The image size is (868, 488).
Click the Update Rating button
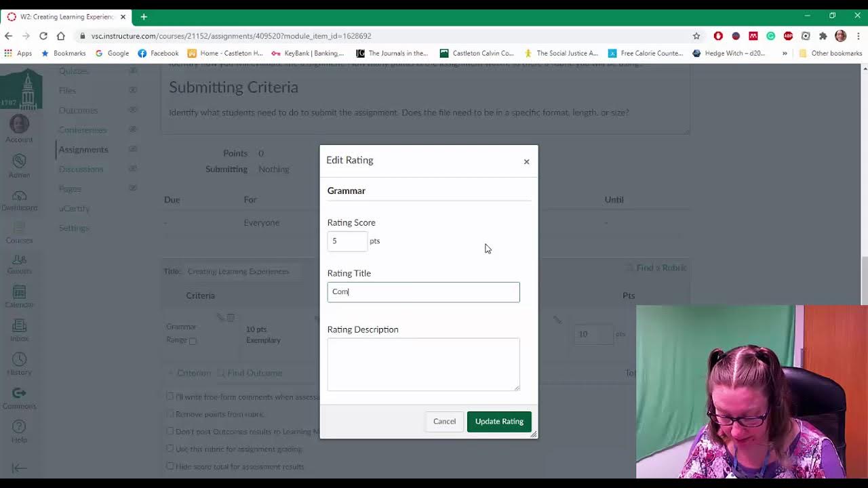(x=499, y=422)
